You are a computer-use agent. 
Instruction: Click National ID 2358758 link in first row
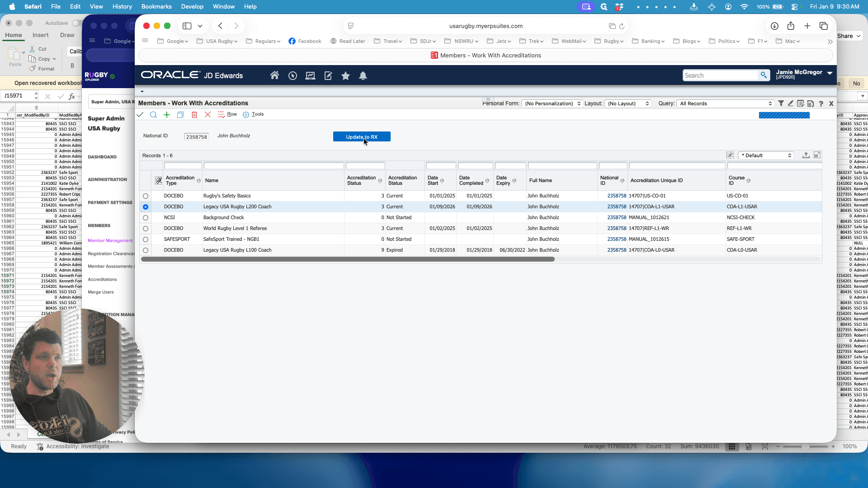tap(617, 196)
